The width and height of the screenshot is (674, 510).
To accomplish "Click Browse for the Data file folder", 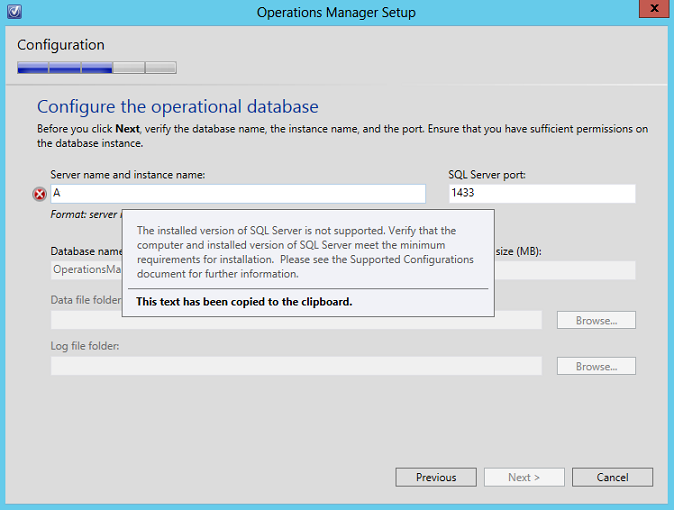I will point(596,320).
